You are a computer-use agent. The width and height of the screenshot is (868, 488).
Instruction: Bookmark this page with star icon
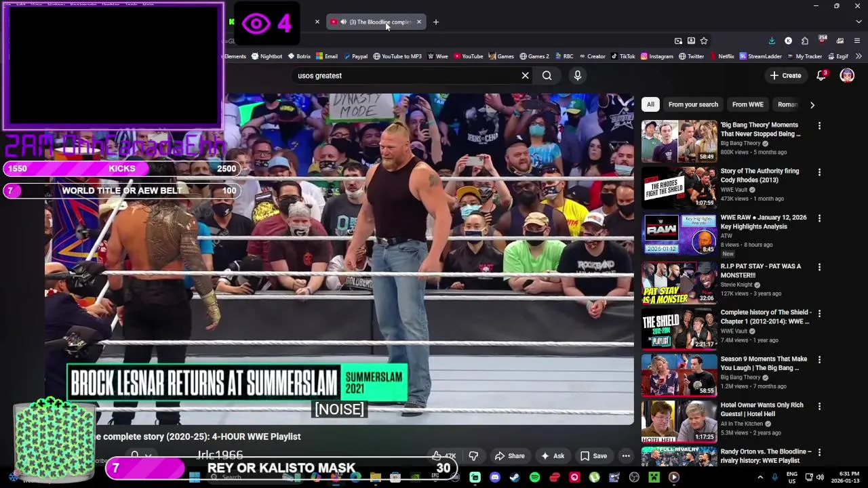click(x=704, y=41)
